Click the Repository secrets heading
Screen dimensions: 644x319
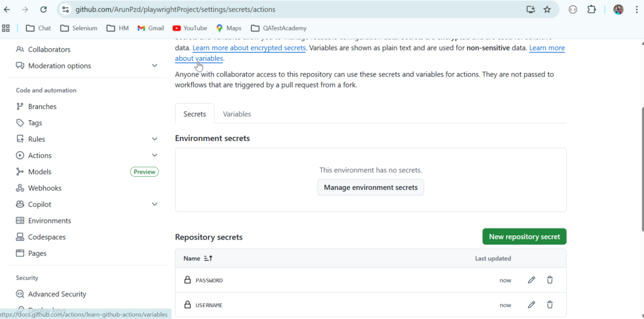[209, 237]
